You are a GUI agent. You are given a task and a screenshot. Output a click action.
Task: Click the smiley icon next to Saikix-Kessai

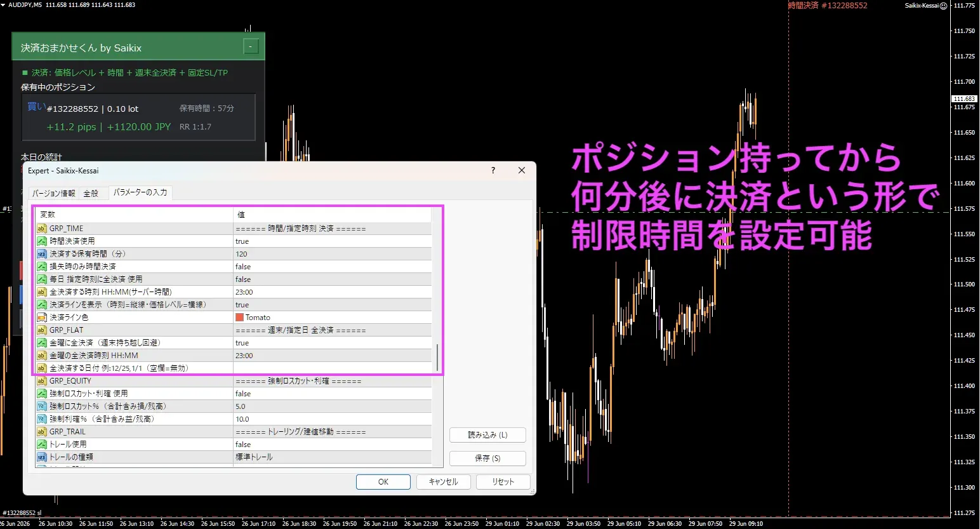coord(943,6)
